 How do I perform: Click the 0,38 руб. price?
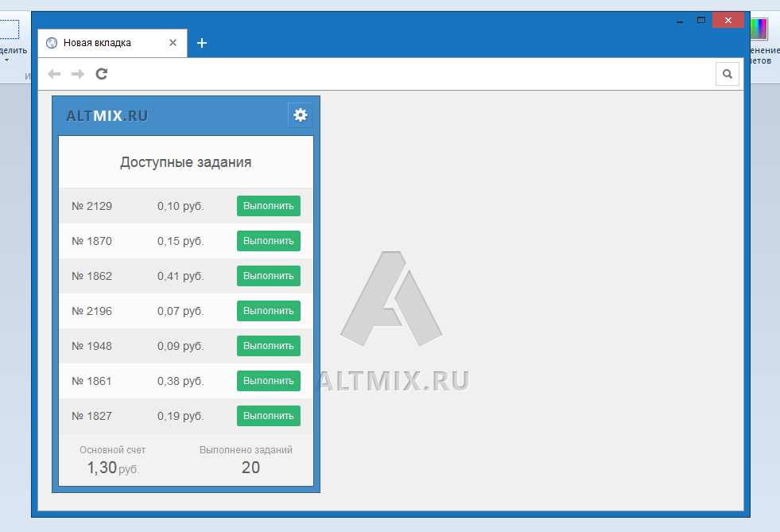click(180, 381)
